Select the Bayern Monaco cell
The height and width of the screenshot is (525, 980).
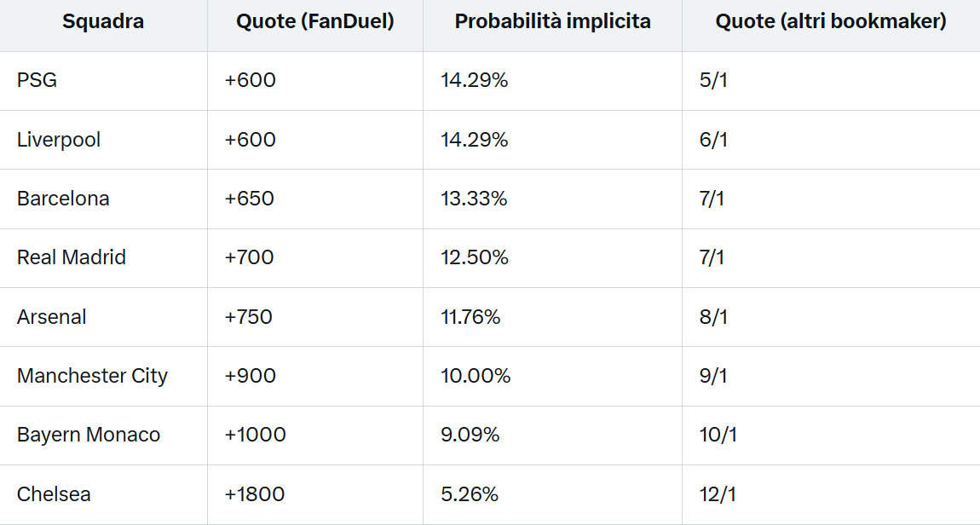(x=89, y=435)
